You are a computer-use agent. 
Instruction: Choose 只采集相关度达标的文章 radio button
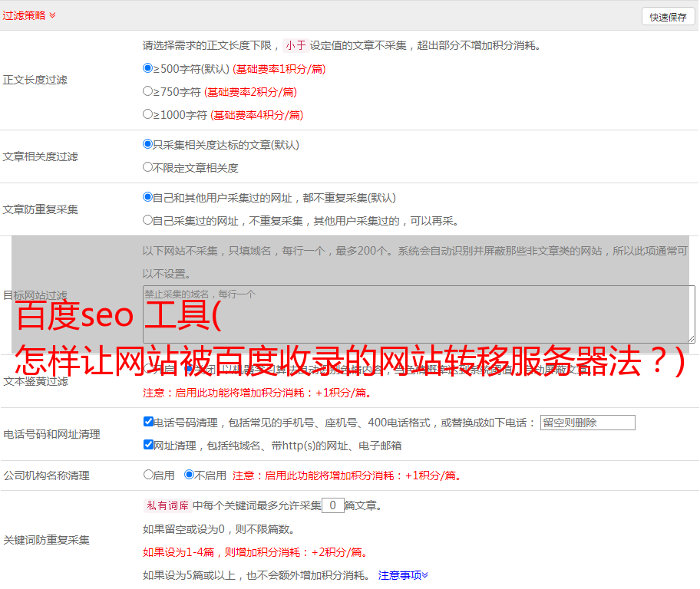(148, 144)
